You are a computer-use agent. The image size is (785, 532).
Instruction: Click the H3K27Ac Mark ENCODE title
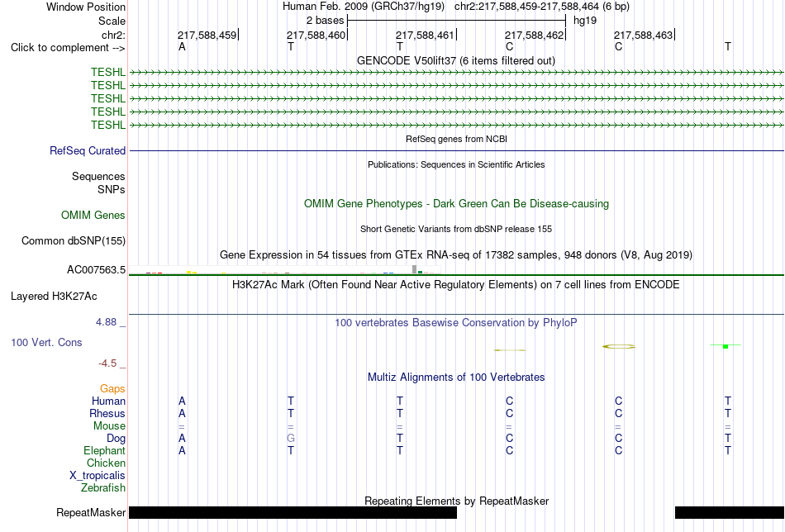[x=456, y=285]
